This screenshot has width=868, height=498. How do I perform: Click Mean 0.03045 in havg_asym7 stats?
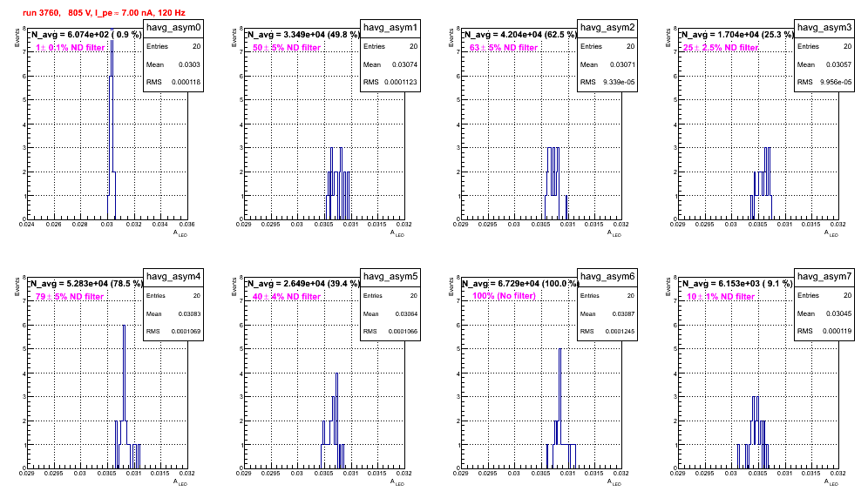coord(824,313)
